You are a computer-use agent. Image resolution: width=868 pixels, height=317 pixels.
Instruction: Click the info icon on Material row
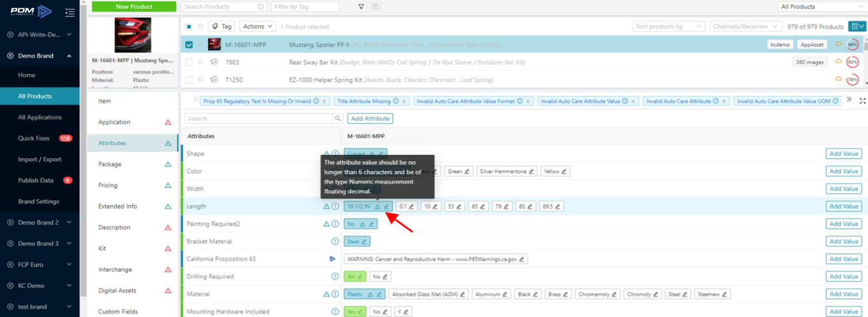(335, 294)
